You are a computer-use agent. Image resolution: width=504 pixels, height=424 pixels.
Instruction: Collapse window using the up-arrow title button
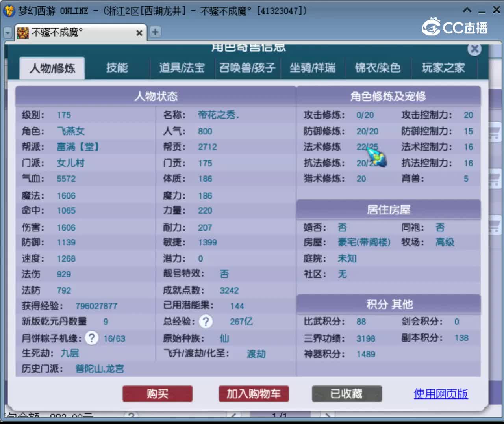tap(467, 10)
